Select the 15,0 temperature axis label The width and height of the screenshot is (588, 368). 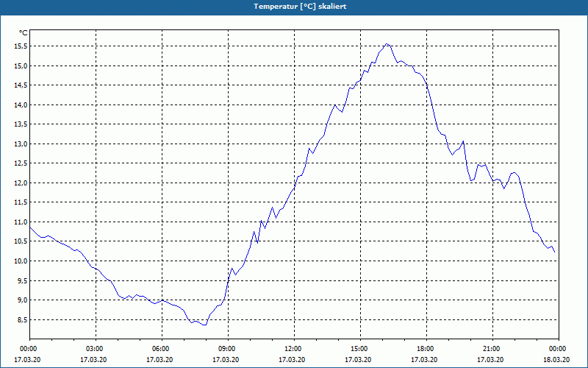coord(21,66)
